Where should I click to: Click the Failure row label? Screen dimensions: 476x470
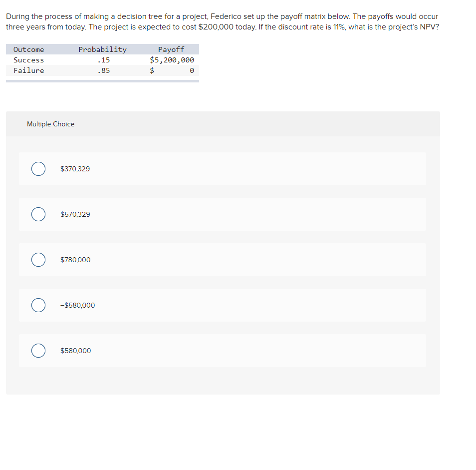pyautogui.click(x=28, y=70)
